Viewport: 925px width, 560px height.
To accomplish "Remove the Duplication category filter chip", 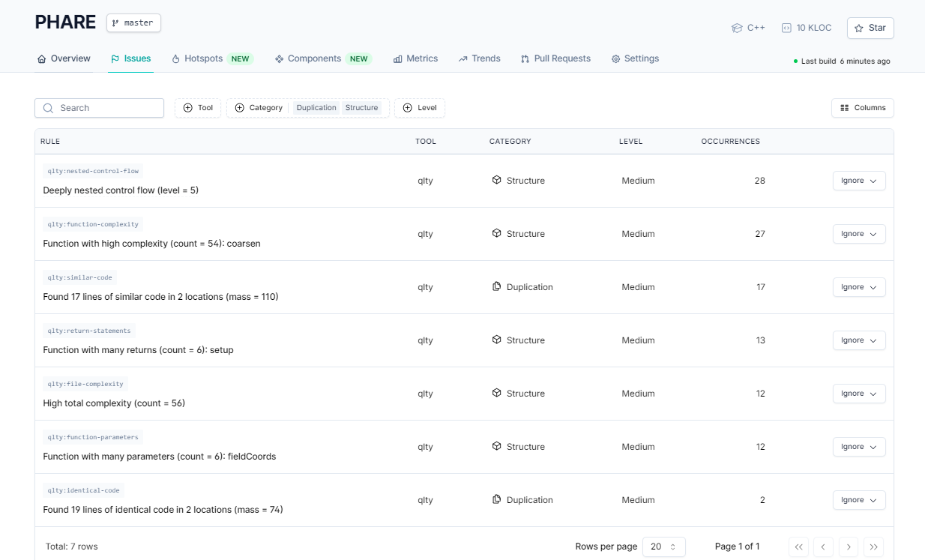I will click(x=316, y=108).
